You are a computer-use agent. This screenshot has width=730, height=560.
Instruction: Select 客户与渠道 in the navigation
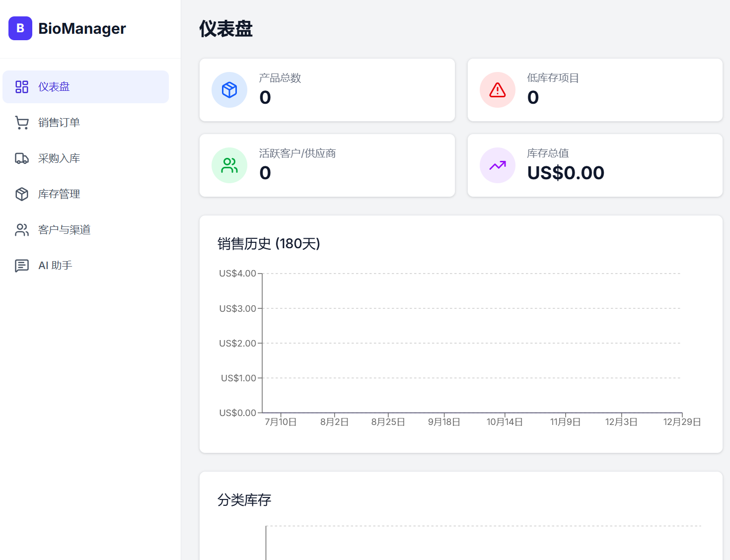coord(64,230)
